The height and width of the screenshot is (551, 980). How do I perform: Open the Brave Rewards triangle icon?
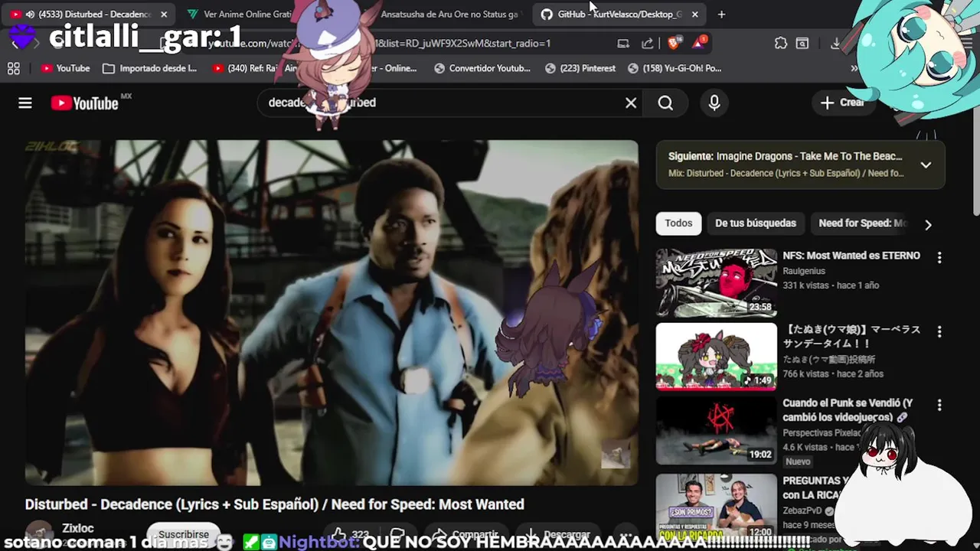pyautogui.click(x=699, y=43)
